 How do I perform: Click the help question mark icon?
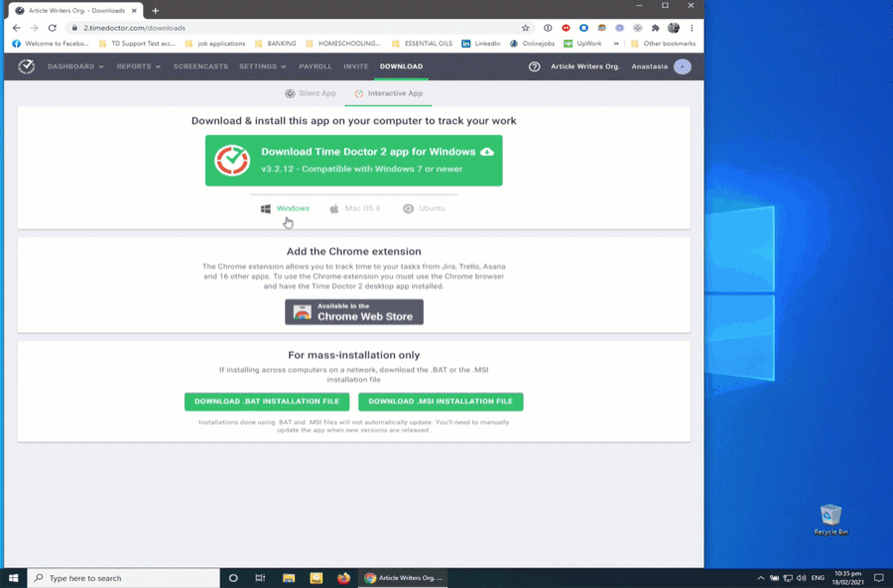pos(534,66)
